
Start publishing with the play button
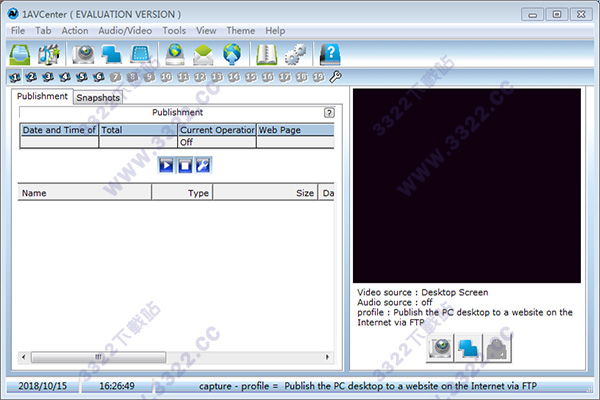pos(166,166)
